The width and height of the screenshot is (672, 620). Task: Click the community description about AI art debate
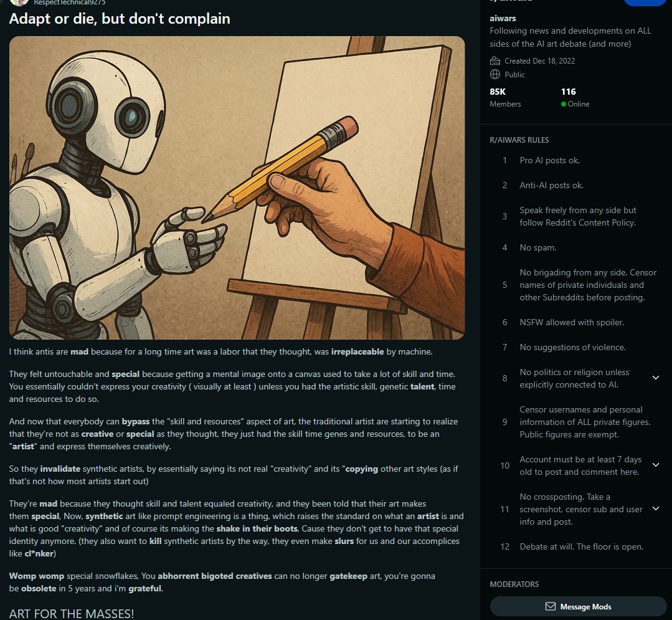click(x=570, y=37)
